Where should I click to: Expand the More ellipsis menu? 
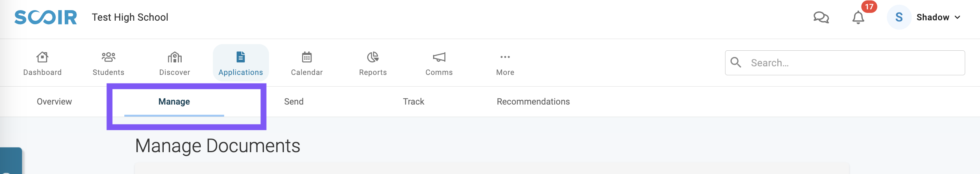[505, 57]
